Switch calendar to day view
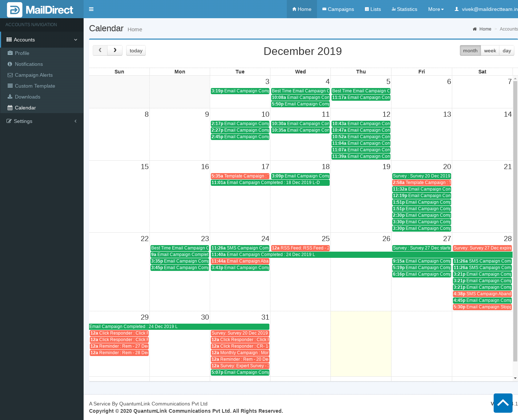The image size is (518, 420). [507, 51]
